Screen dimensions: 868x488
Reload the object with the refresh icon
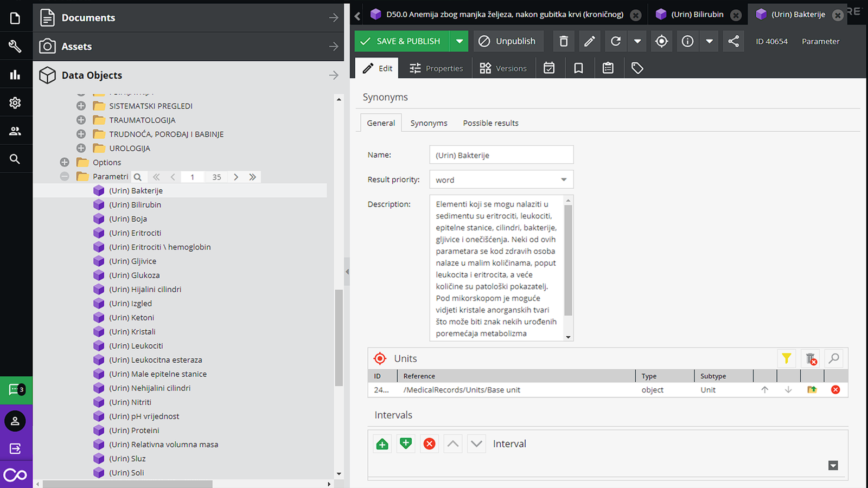pyautogui.click(x=616, y=41)
